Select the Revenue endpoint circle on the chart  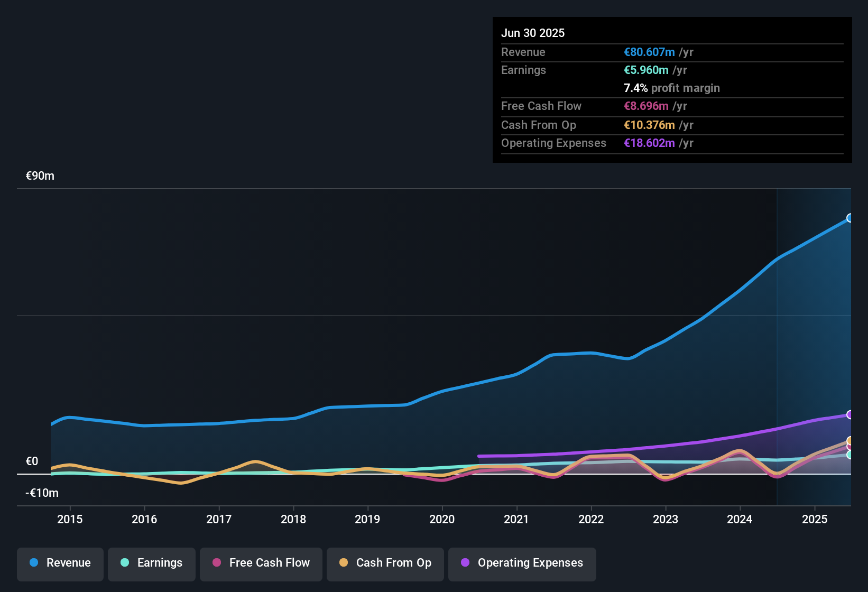click(851, 218)
